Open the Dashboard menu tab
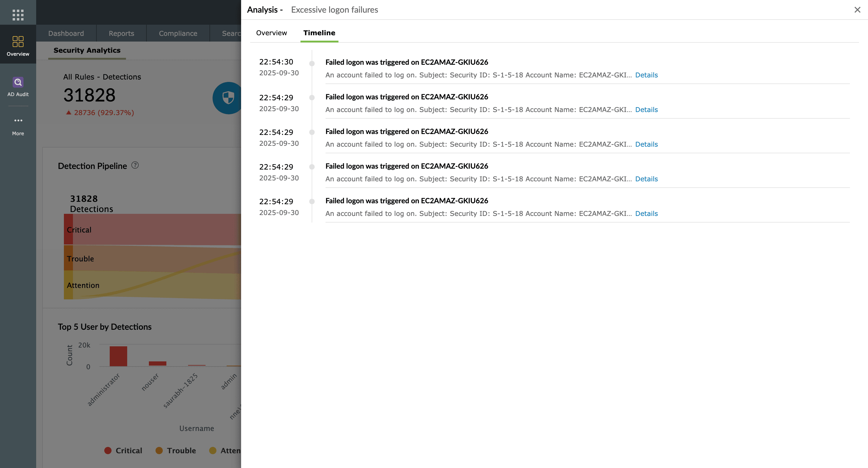Screen dimensions: 868x468 coord(66,33)
